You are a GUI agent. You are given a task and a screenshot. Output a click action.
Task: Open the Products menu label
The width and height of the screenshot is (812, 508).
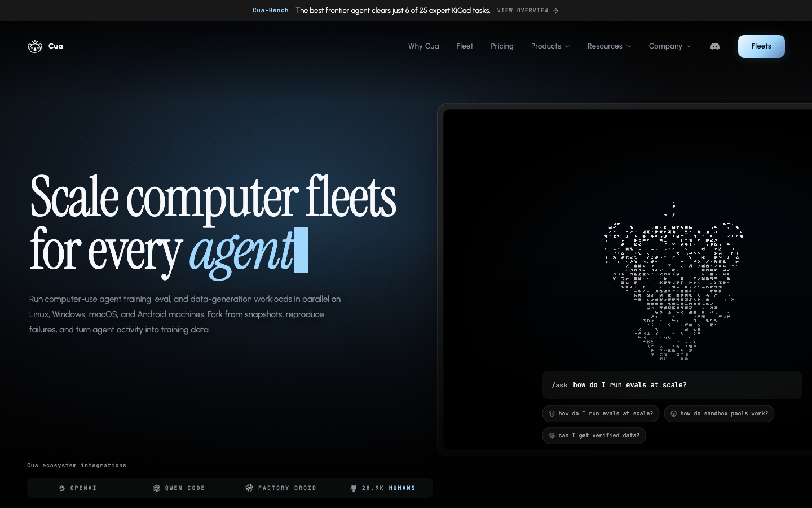point(546,46)
